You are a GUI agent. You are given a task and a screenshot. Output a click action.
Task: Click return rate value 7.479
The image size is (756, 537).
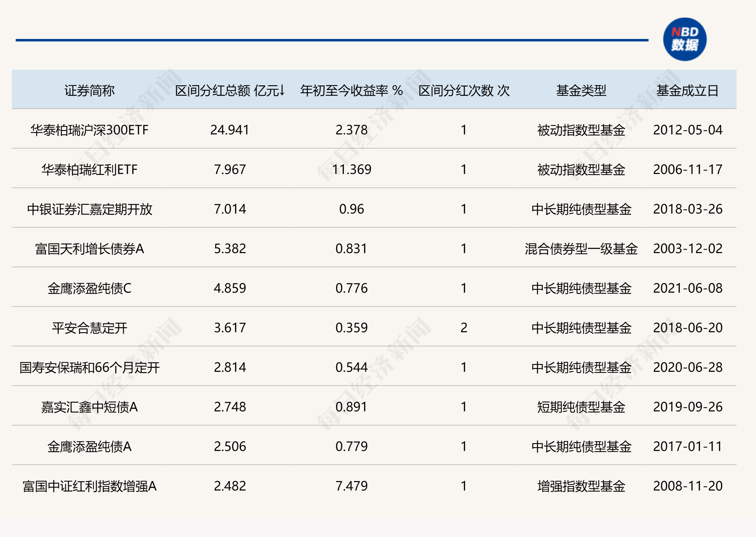click(x=351, y=486)
